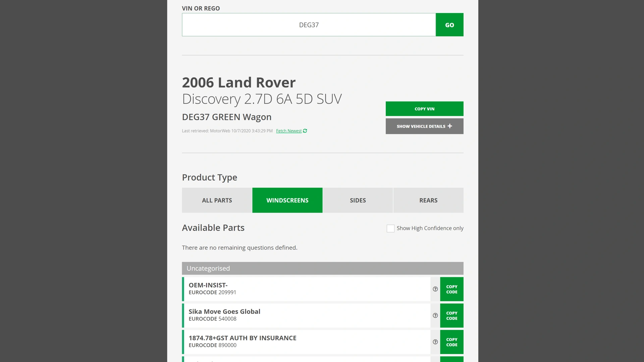This screenshot has height=362, width=644.
Task: Click the plus icon on Show Vehicle Details
Action: [x=450, y=126]
